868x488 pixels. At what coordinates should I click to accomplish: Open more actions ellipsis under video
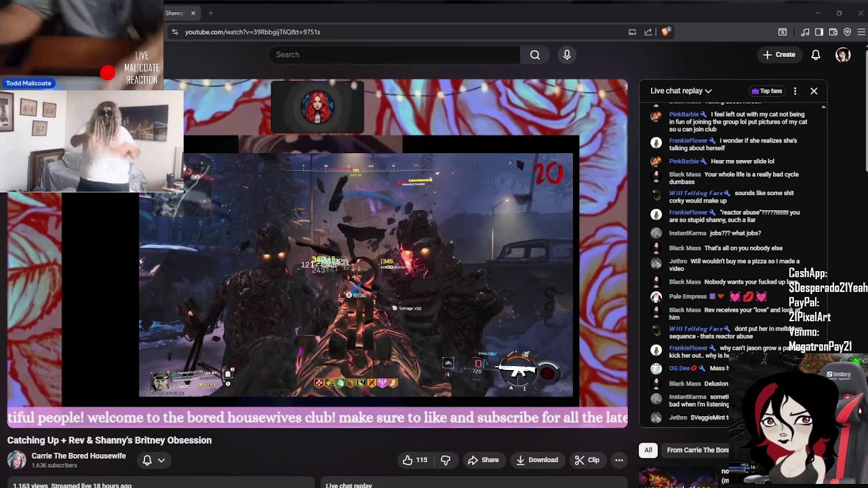pyautogui.click(x=618, y=460)
